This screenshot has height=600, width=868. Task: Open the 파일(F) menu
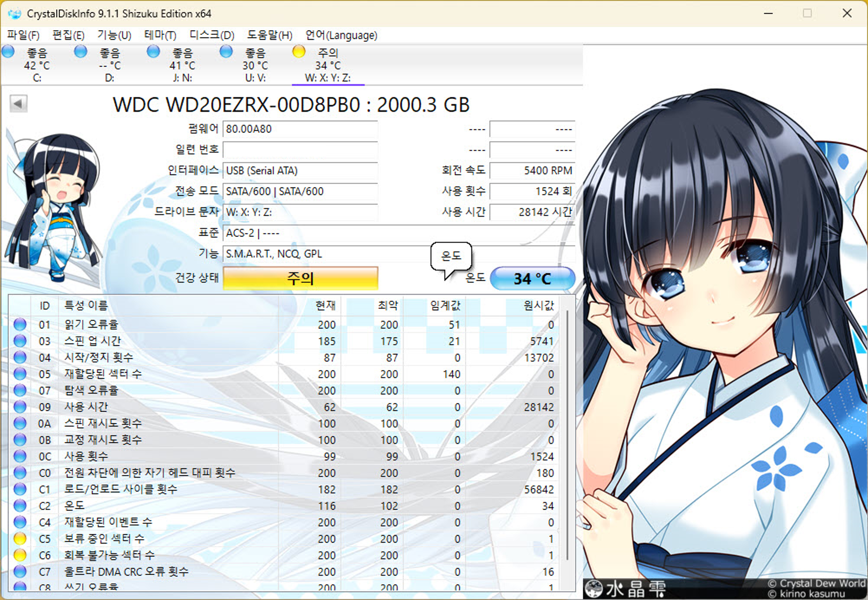[23, 35]
